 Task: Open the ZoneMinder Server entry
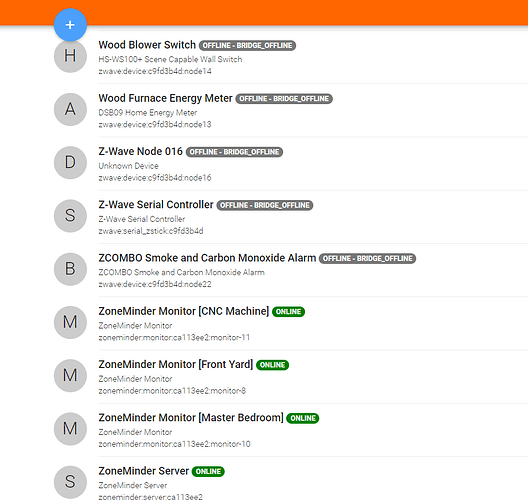point(143,471)
